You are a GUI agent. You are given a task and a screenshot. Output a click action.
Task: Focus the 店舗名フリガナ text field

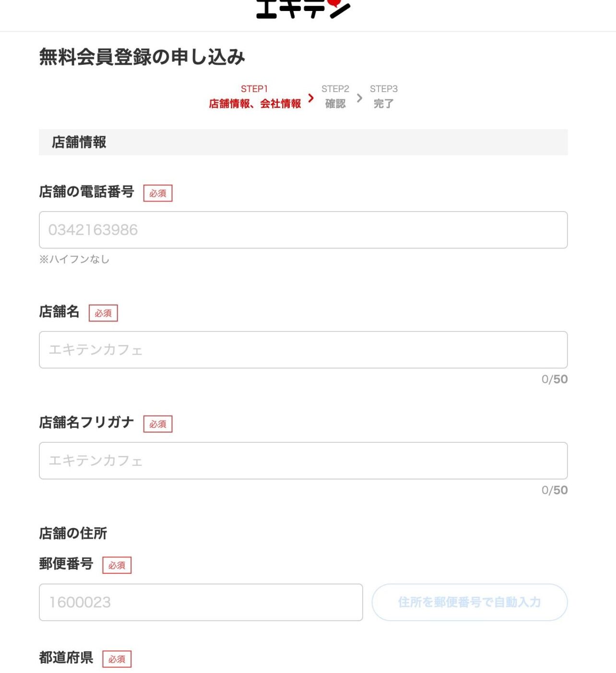tap(303, 460)
